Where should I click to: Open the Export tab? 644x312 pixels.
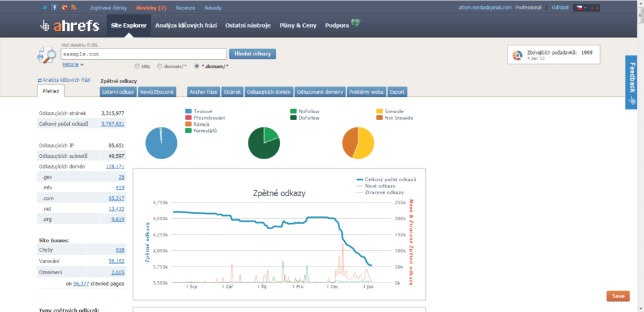point(397,92)
